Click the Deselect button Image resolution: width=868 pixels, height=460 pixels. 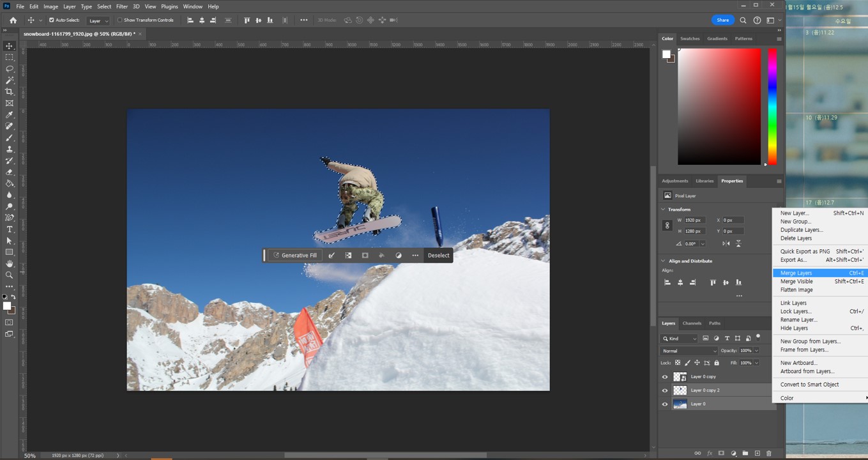tap(438, 256)
